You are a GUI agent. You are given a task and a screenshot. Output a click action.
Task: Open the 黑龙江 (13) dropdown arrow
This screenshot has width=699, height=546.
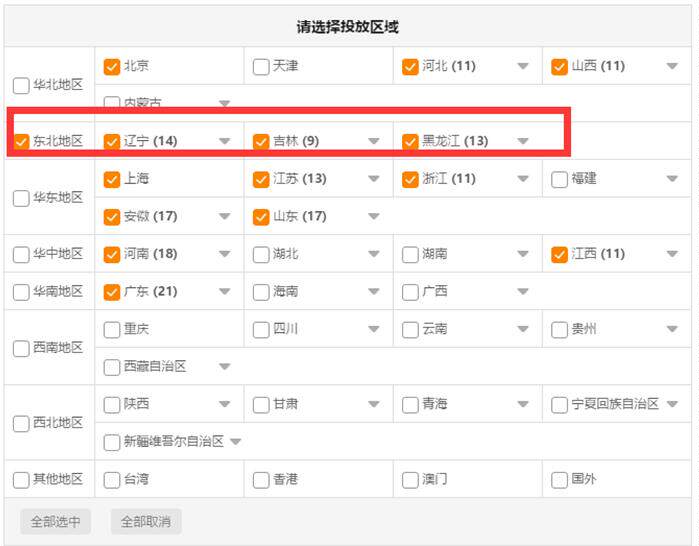pyautogui.click(x=523, y=142)
